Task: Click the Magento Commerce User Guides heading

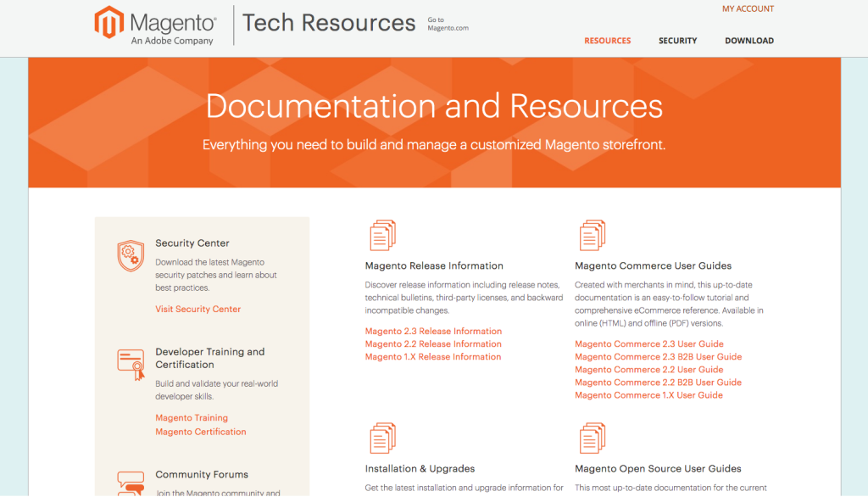Action: coord(654,266)
